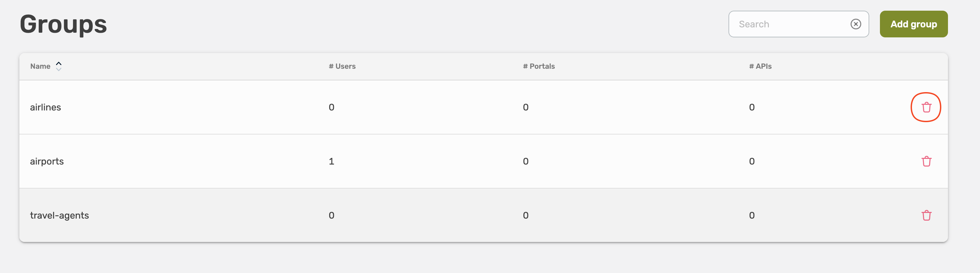Open the airlines group row
This screenshot has height=273, width=980.
(46, 107)
